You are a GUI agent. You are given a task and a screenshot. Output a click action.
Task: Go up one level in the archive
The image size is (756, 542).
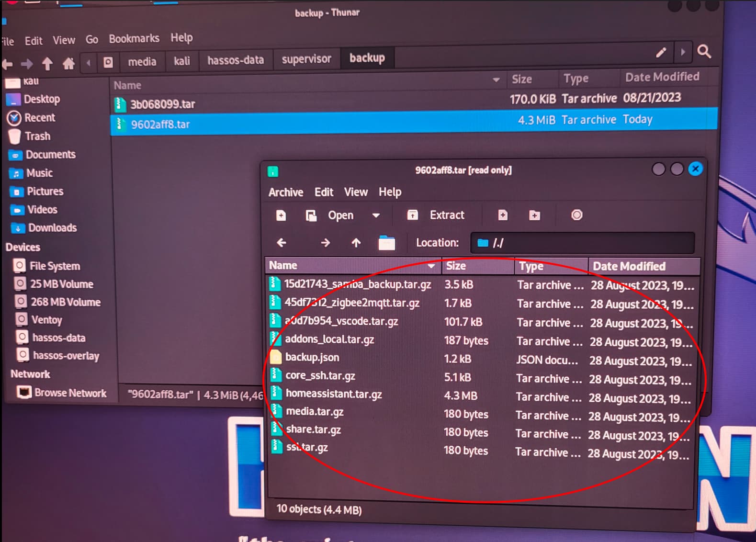click(356, 243)
